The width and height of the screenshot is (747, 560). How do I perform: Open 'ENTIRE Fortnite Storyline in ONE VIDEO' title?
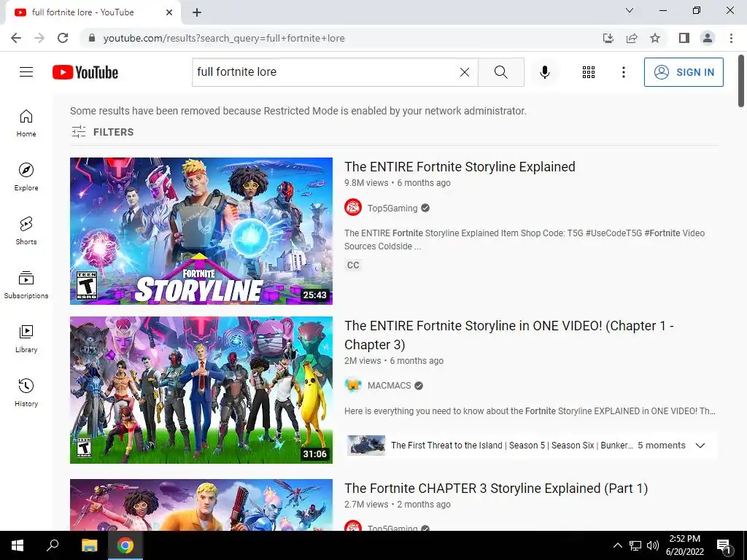pos(508,335)
